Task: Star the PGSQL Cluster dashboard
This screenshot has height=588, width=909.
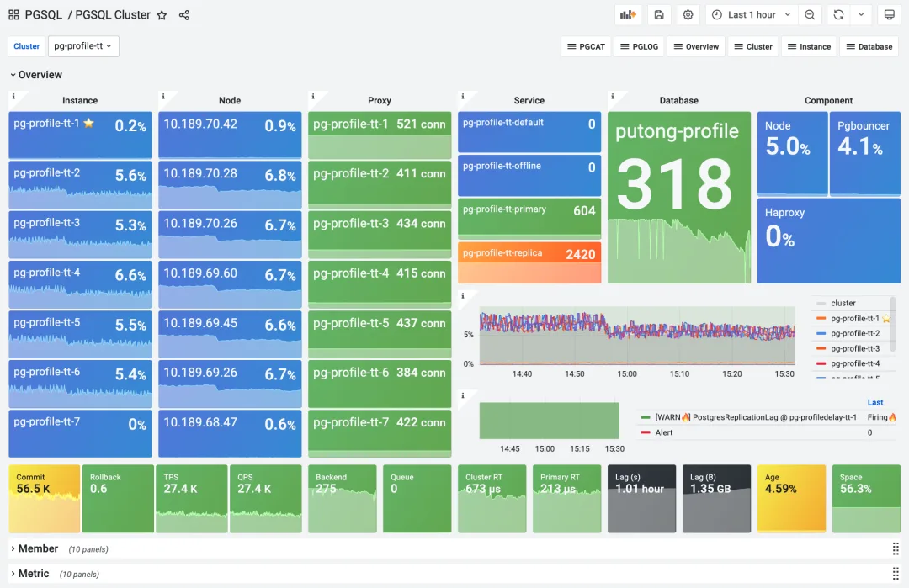Action: (x=162, y=15)
